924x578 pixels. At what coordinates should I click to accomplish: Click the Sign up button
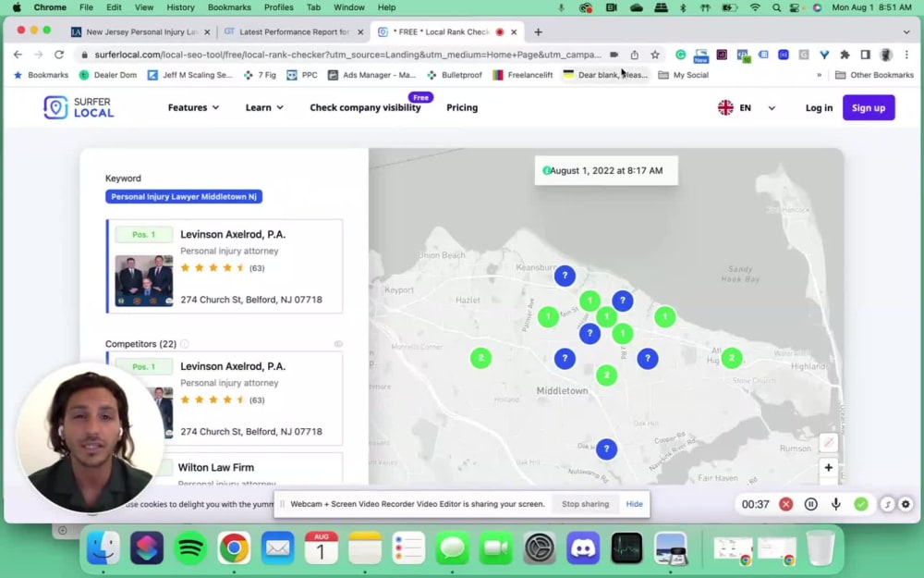(868, 107)
